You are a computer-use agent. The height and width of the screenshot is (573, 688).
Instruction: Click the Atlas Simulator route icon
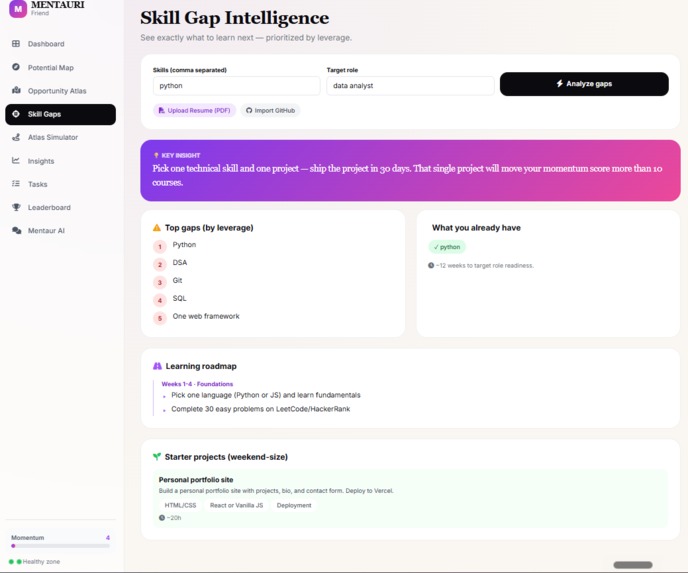16,137
